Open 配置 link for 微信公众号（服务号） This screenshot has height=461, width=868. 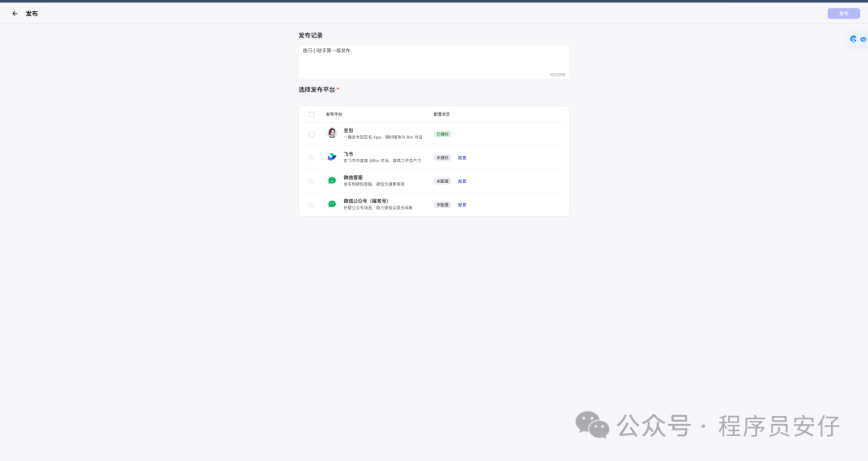click(462, 205)
